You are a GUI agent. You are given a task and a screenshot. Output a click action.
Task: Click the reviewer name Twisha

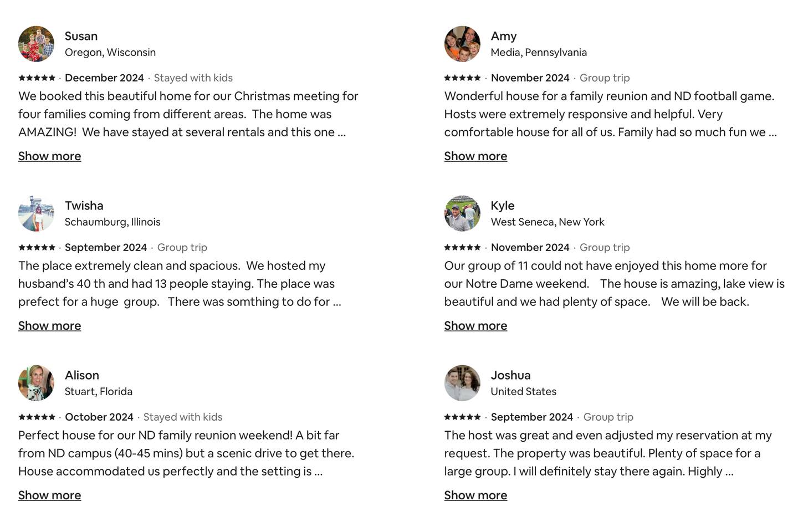(84, 206)
